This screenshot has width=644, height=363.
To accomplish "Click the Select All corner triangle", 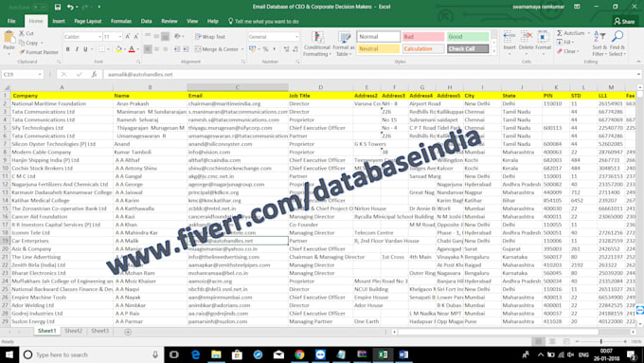I will (6, 87).
